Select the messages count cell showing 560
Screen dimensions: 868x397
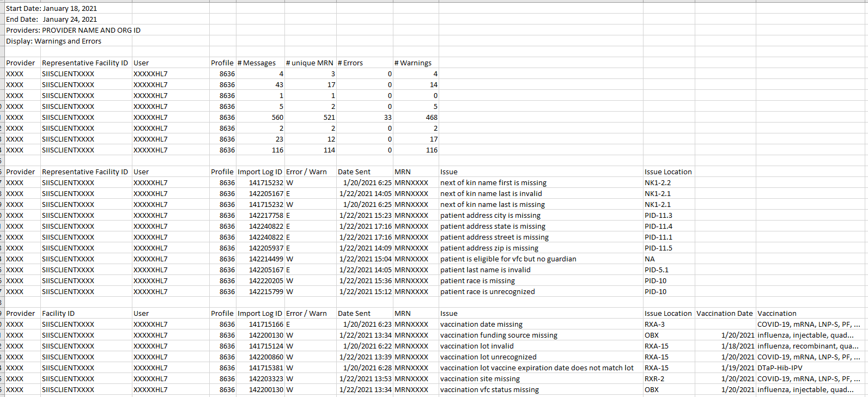[x=260, y=118]
